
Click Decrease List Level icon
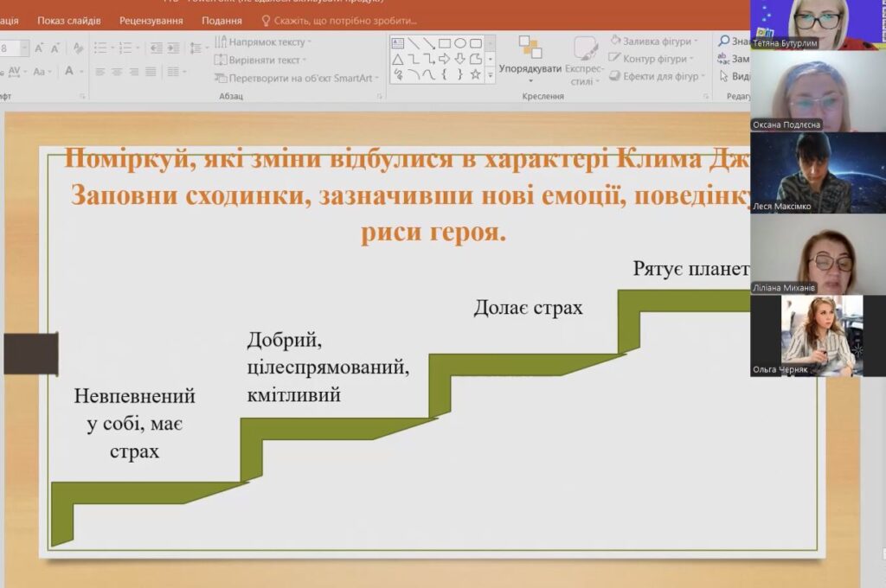pos(157,48)
